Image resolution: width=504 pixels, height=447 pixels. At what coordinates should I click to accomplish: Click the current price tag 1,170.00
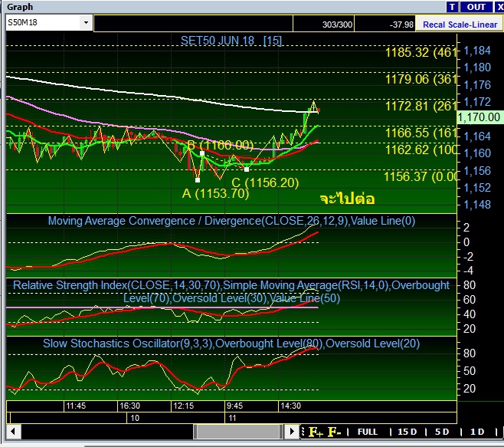479,117
